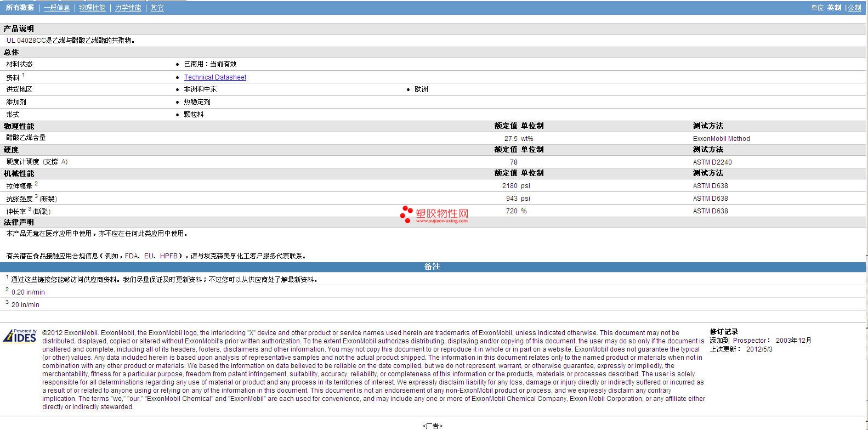Click ASTM D638 in the 伸长率 row

click(x=711, y=211)
